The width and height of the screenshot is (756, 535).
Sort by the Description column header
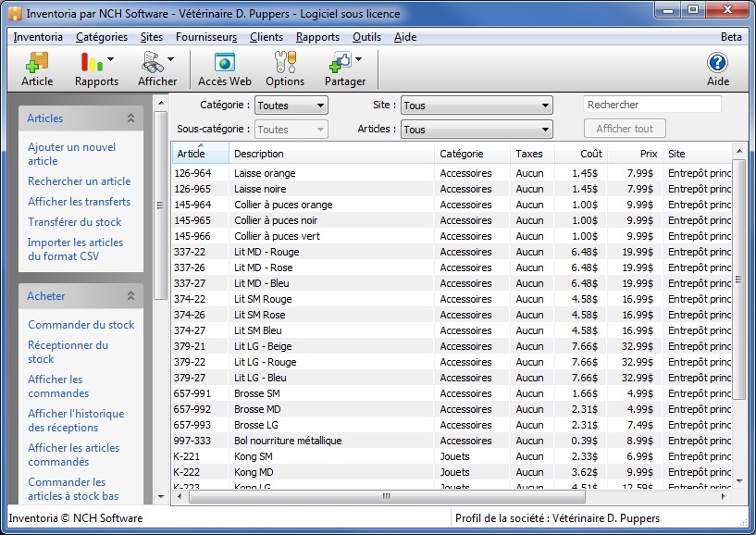point(331,154)
